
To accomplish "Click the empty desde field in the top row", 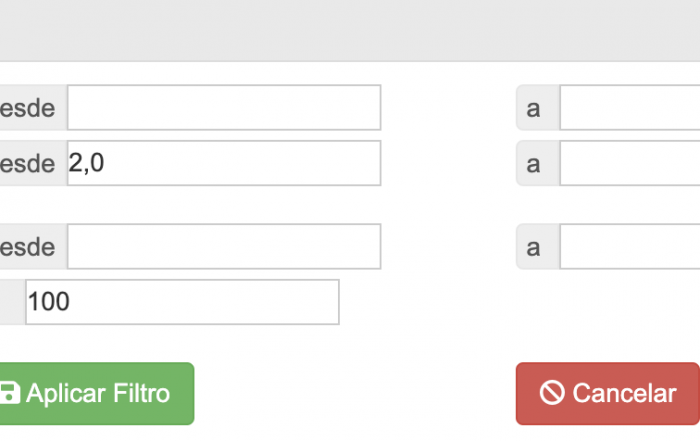I will pyautogui.click(x=224, y=108).
